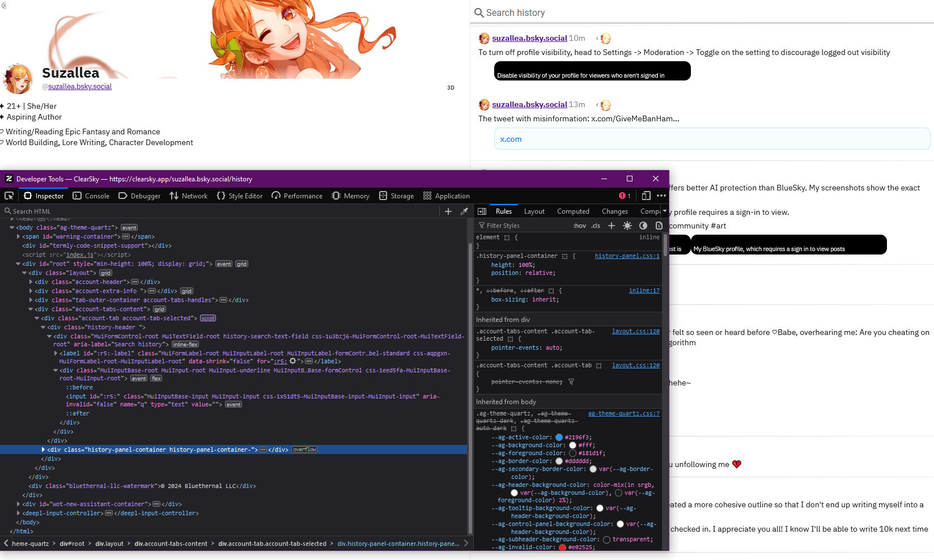Image resolution: width=934 pixels, height=560 pixels.
Task: Open history-panel.css:1 source link
Action: (627, 256)
